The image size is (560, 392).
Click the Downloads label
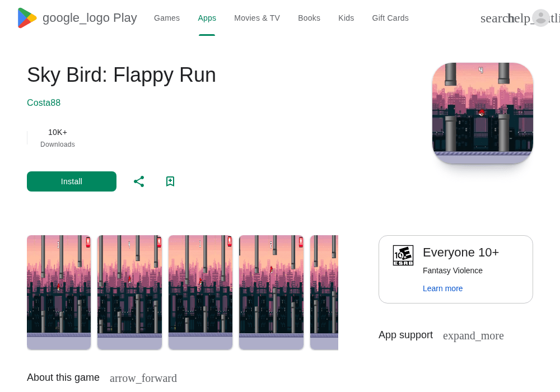point(58,144)
